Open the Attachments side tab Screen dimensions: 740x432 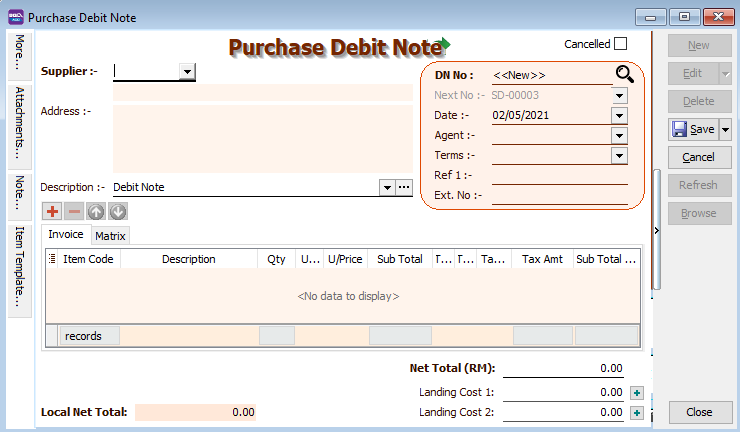click(19, 123)
